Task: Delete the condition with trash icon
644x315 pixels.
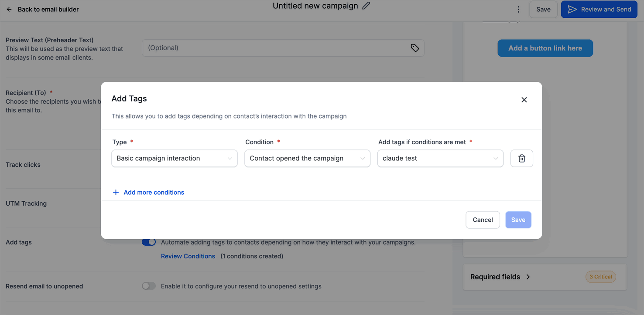Action: coord(521,159)
